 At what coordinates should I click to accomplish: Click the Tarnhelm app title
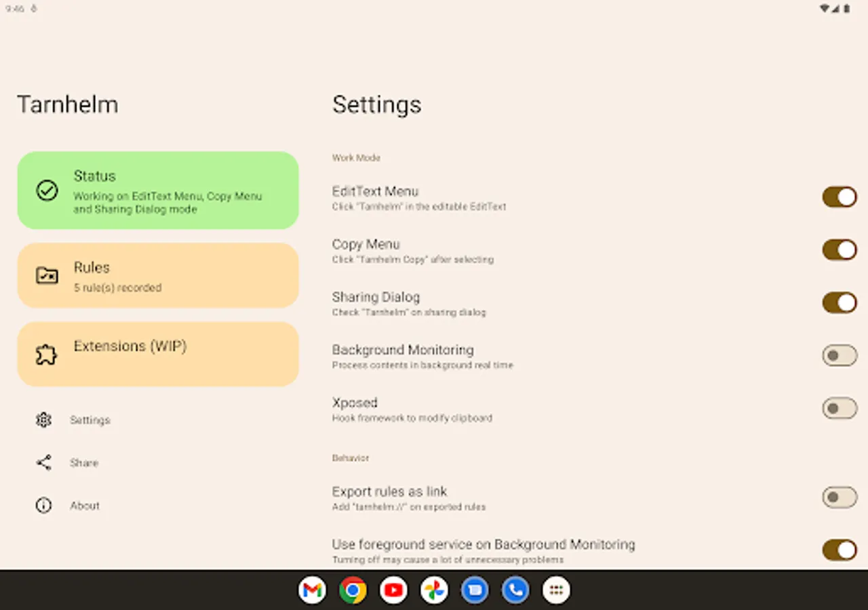67,104
